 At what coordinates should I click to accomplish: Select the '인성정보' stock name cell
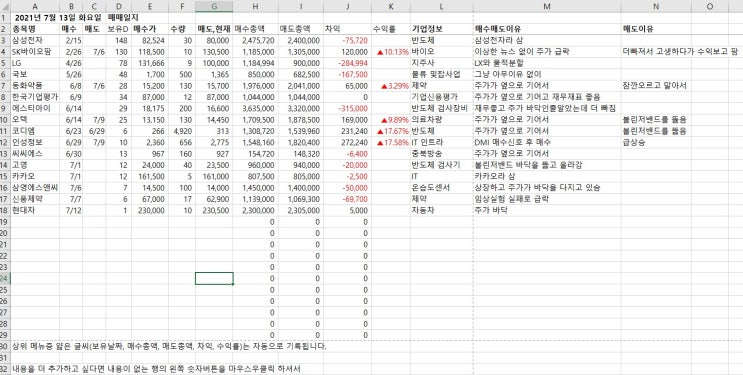click(x=35, y=142)
